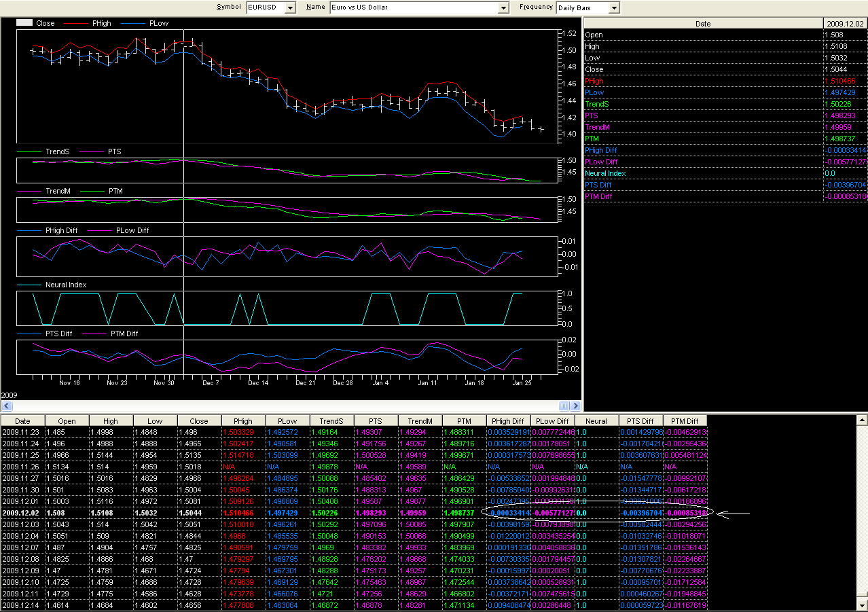
Task: Click the Low column header
Action: tap(155, 421)
